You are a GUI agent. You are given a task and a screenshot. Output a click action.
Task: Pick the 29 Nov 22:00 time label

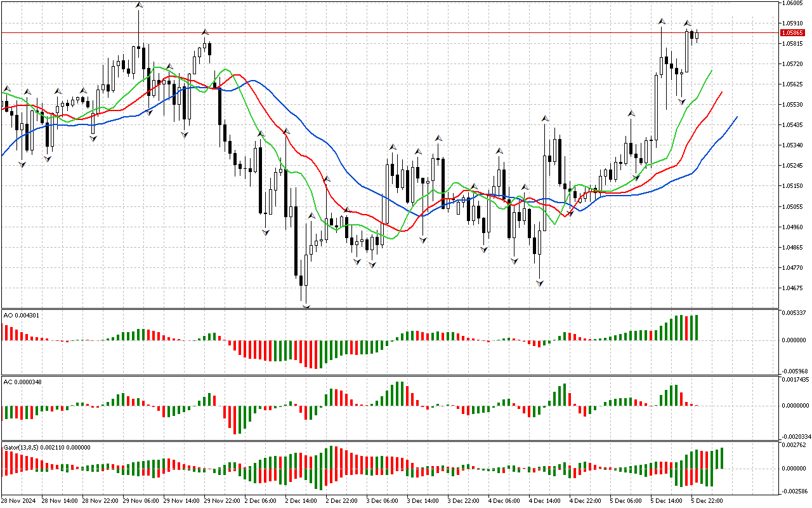(221, 501)
